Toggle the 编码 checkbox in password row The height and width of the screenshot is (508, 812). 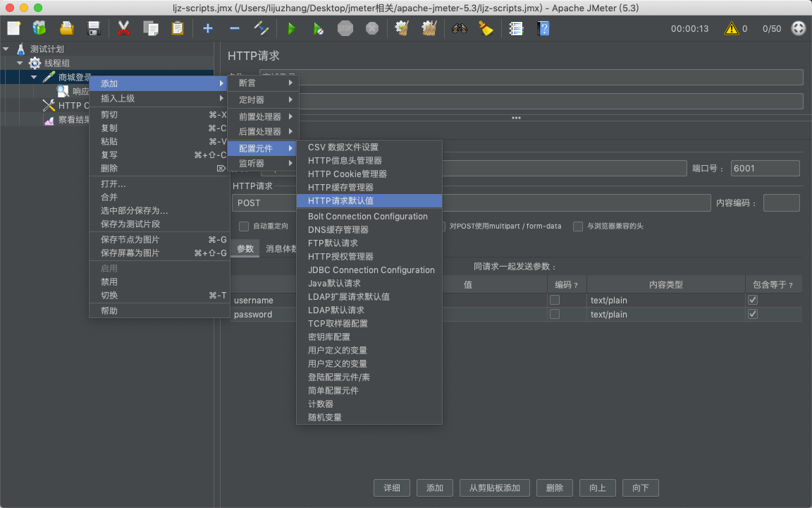tap(555, 314)
